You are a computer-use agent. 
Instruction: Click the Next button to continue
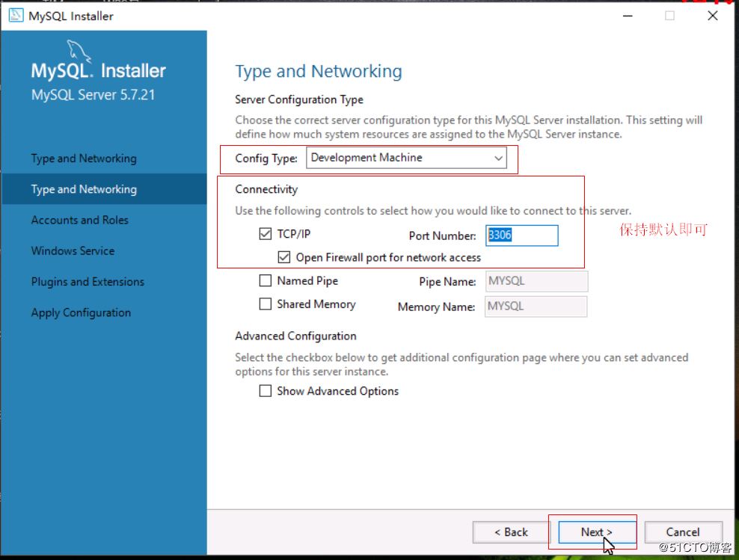click(x=594, y=532)
